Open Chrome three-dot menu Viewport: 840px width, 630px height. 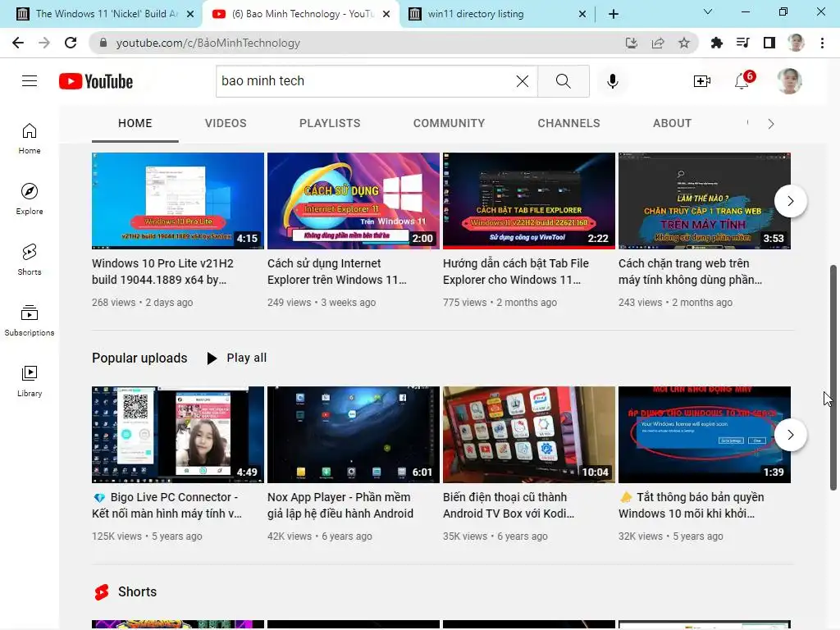[822, 43]
